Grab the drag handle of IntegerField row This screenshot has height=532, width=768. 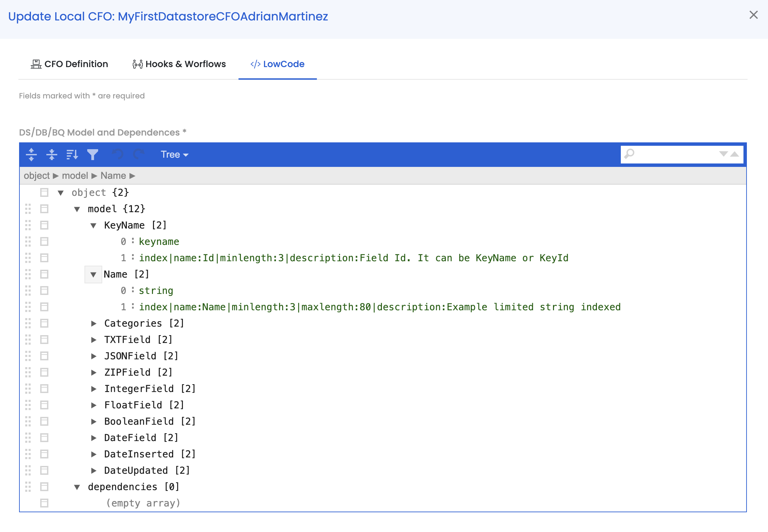click(x=28, y=389)
